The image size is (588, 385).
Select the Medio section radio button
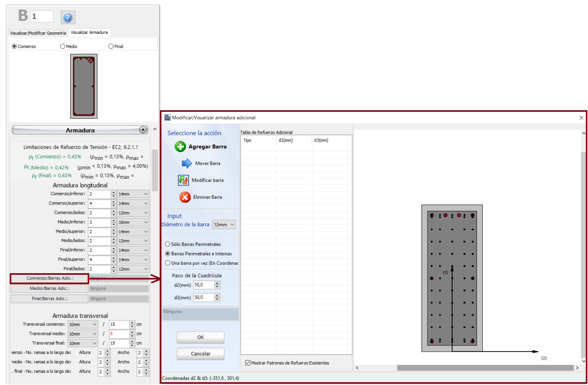[63, 46]
